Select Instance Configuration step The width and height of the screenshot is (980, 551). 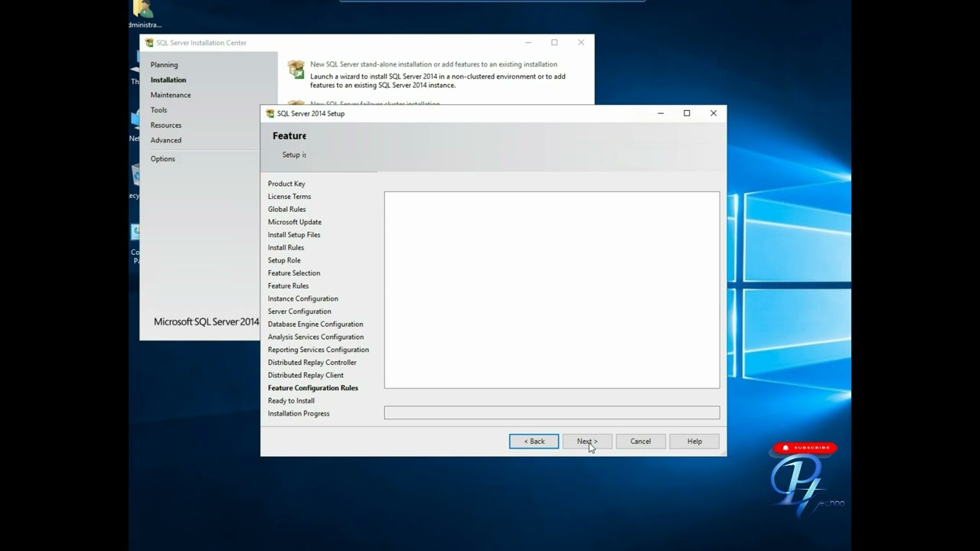(303, 298)
